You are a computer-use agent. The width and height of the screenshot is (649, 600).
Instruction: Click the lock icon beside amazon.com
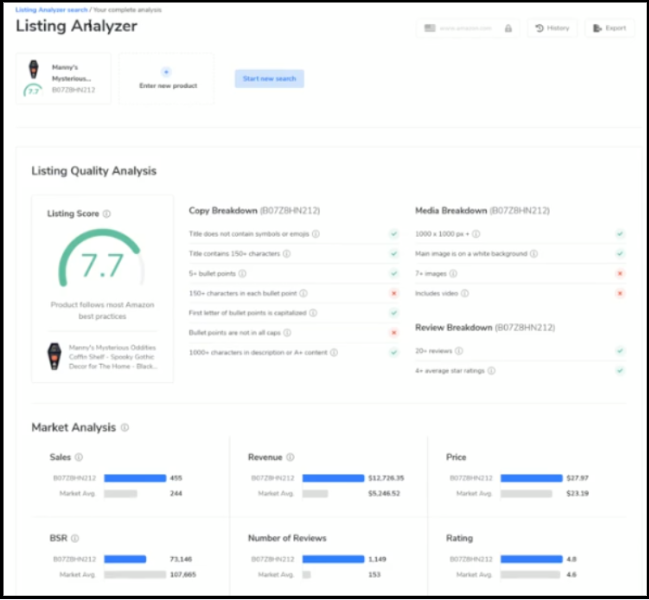(508, 28)
